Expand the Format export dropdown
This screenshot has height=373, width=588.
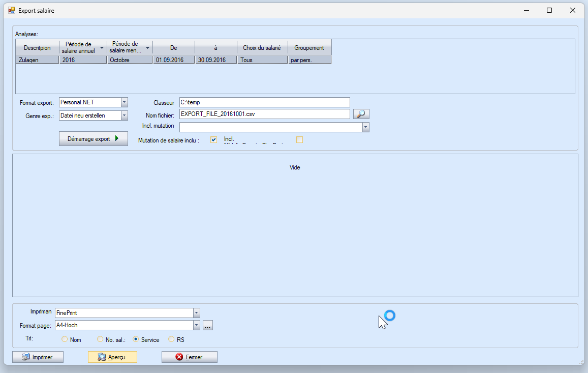click(125, 102)
